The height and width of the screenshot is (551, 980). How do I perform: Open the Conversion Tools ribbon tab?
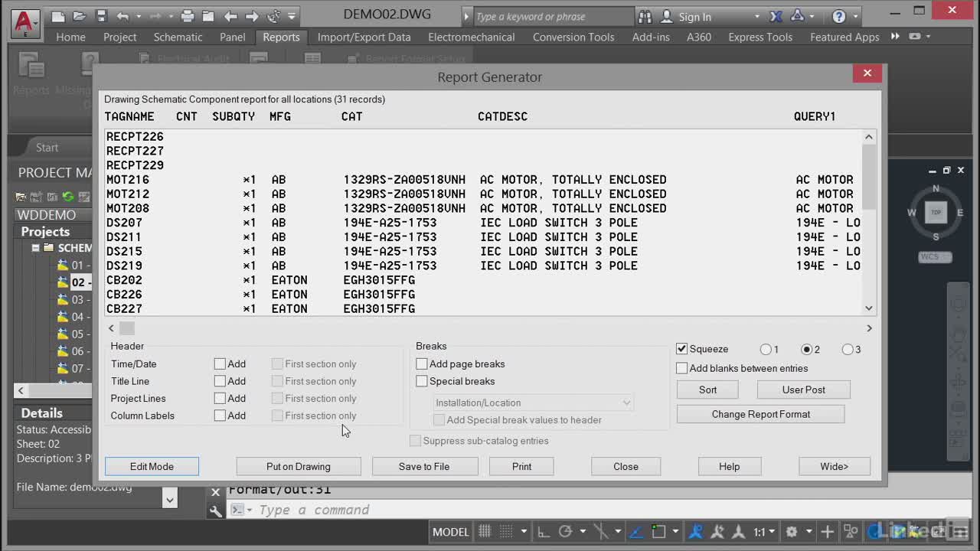click(573, 37)
